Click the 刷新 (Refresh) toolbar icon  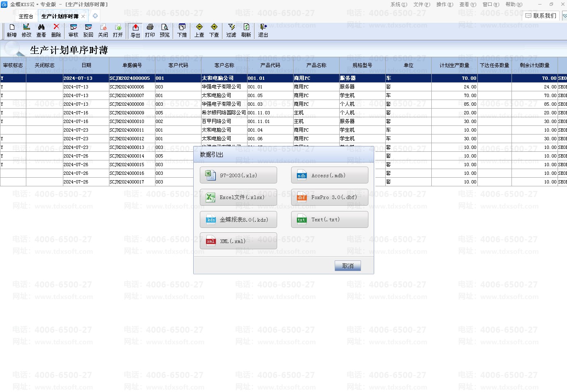[246, 31]
